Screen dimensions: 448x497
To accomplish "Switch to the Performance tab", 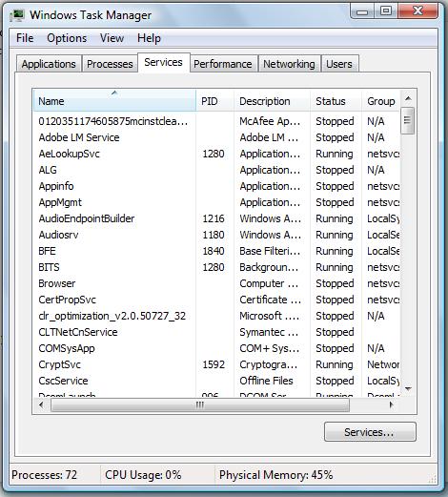I will [x=223, y=64].
